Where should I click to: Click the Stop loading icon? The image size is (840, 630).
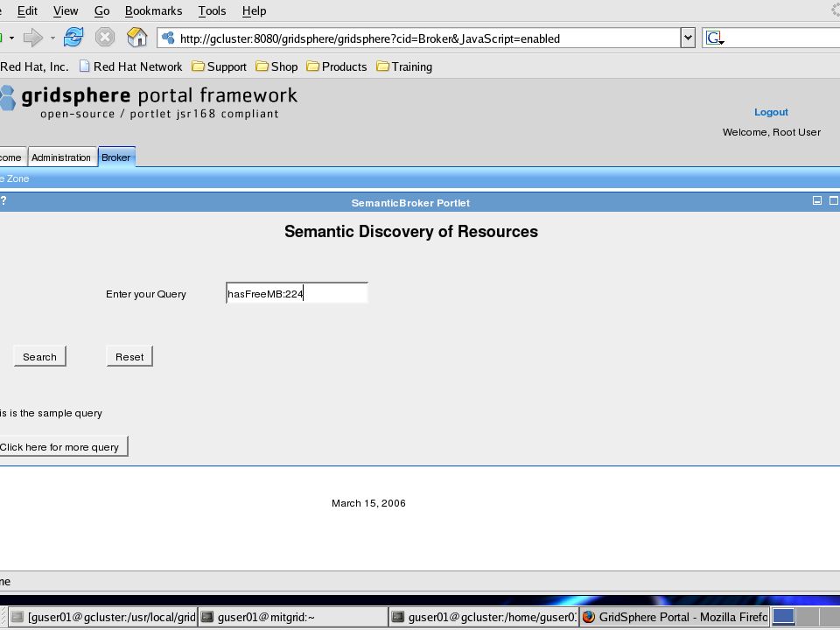point(105,38)
